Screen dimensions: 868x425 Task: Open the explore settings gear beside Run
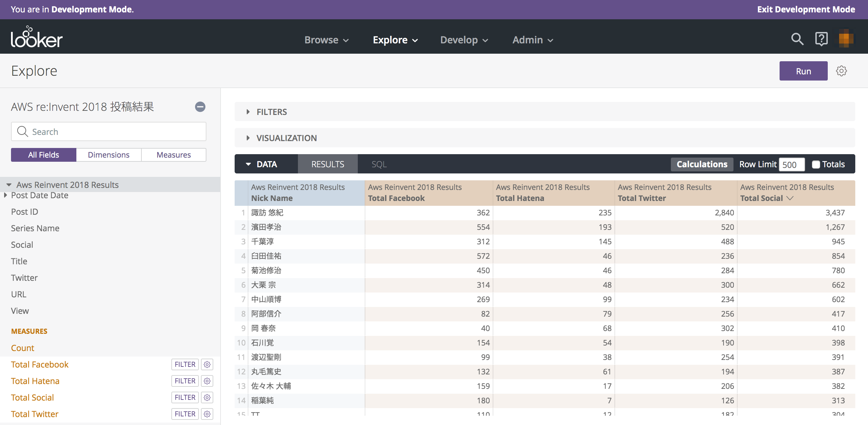click(x=842, y=71)
